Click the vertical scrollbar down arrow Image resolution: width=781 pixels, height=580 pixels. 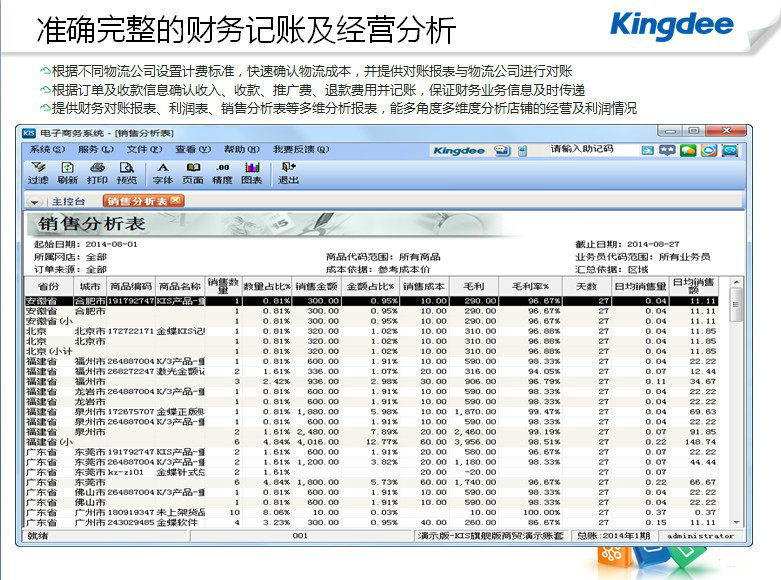(x=736, y=522)
